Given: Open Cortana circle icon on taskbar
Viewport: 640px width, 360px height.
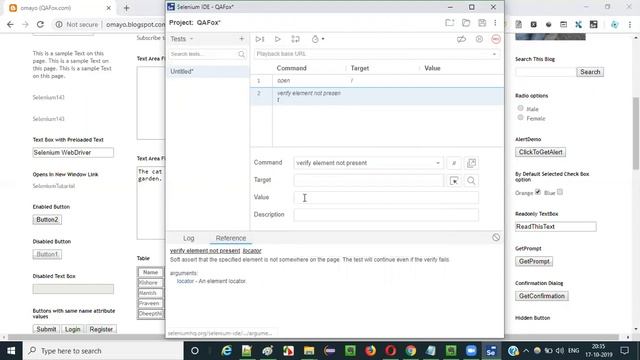Looking at the screenshot, I should coord(195,351).
